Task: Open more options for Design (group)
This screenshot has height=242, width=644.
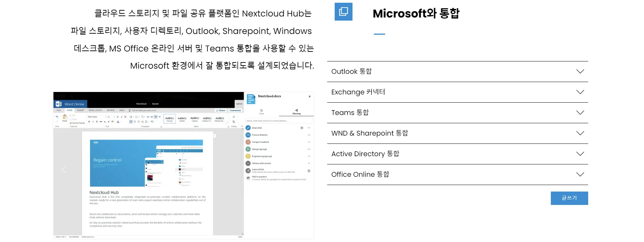Action: pyautogui.click(x=309, y=149)
